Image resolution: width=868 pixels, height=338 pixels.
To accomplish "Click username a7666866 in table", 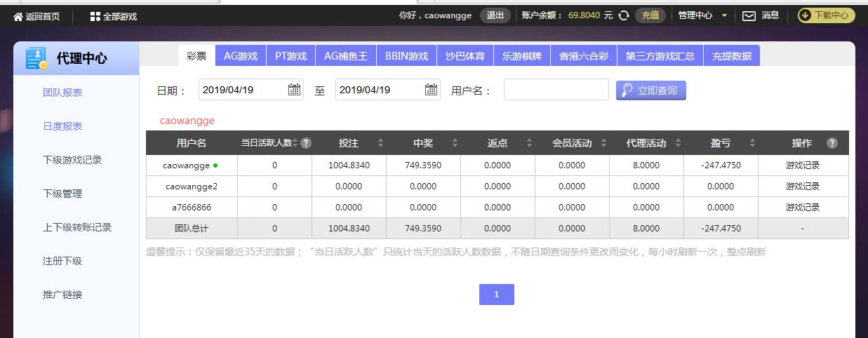I will click(x=192, y=208).
